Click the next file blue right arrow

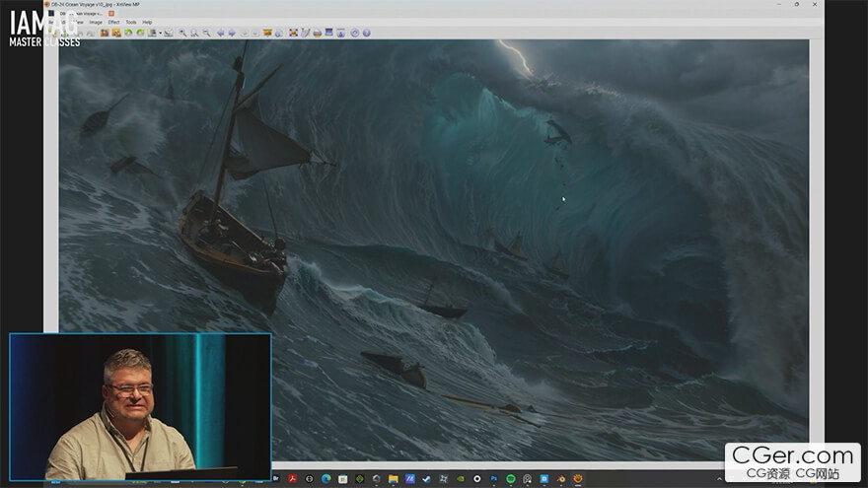click(x=232, y=33)
